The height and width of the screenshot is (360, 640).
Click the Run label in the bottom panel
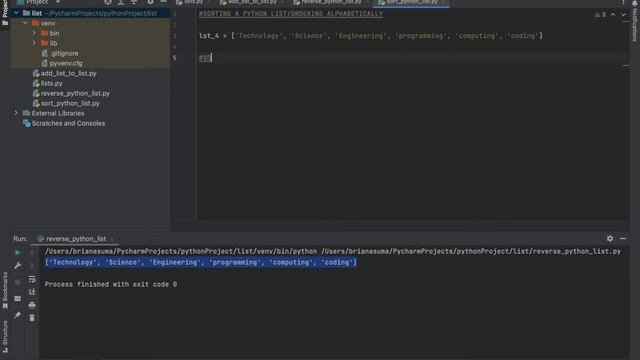[20, 239]
